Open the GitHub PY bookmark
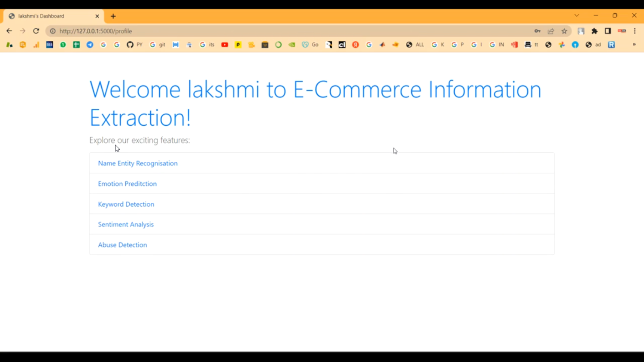Screen dimensions: 644x362 click(x=134, y=45)
